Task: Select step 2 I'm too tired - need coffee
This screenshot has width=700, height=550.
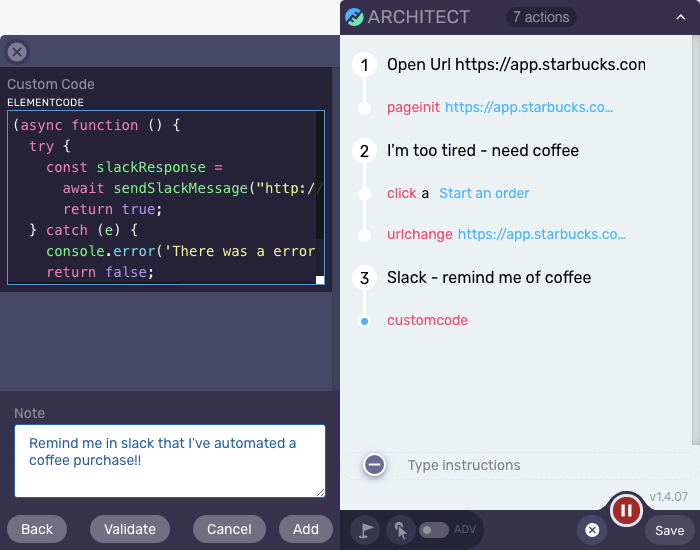Action: tap(483, 150)
